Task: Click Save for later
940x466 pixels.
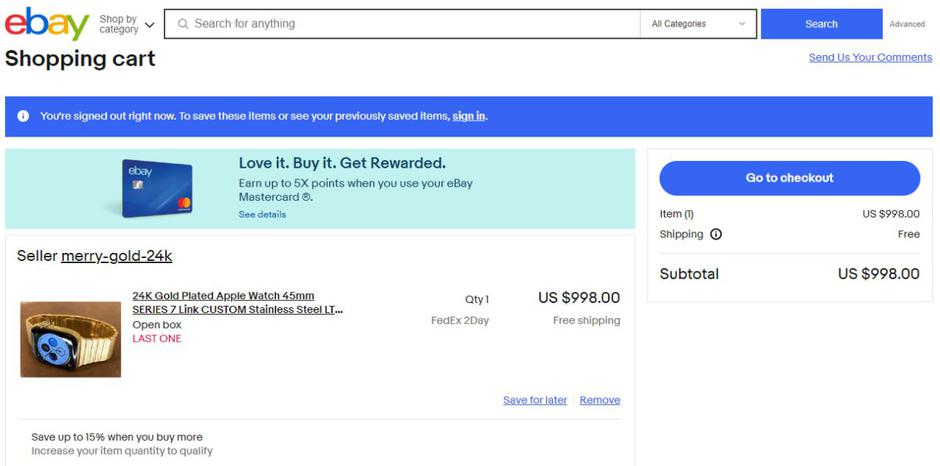Action: point(534,400)
